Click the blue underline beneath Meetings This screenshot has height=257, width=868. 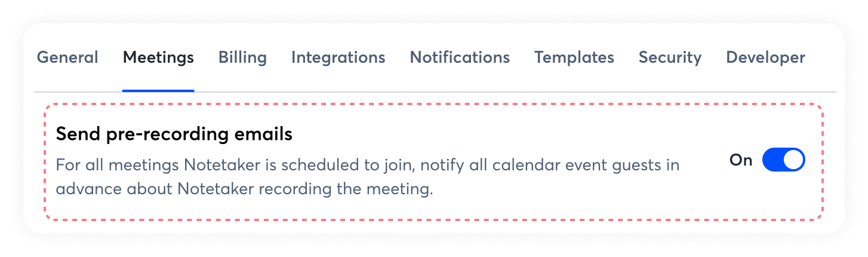[x=158, y=90]
